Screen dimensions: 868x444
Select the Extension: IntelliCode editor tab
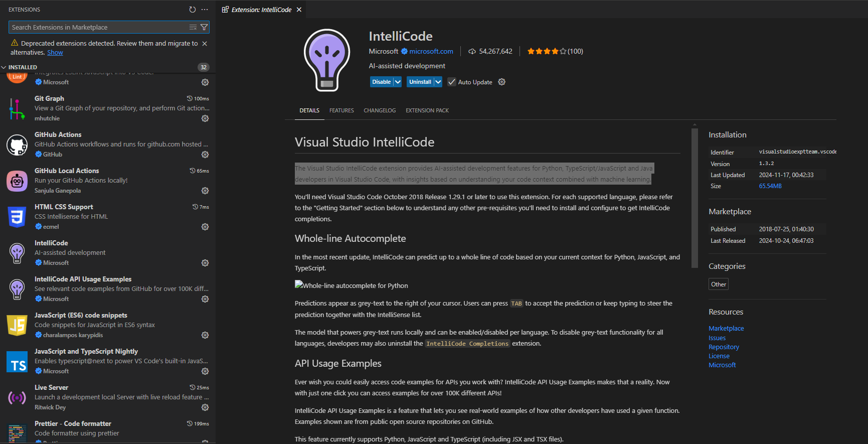coord(262,10)
